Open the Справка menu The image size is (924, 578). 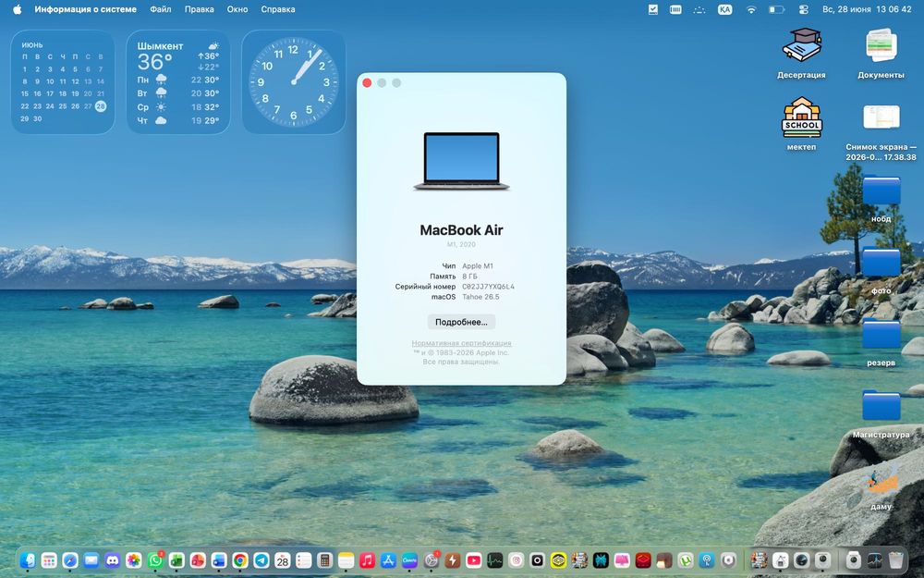277,9
